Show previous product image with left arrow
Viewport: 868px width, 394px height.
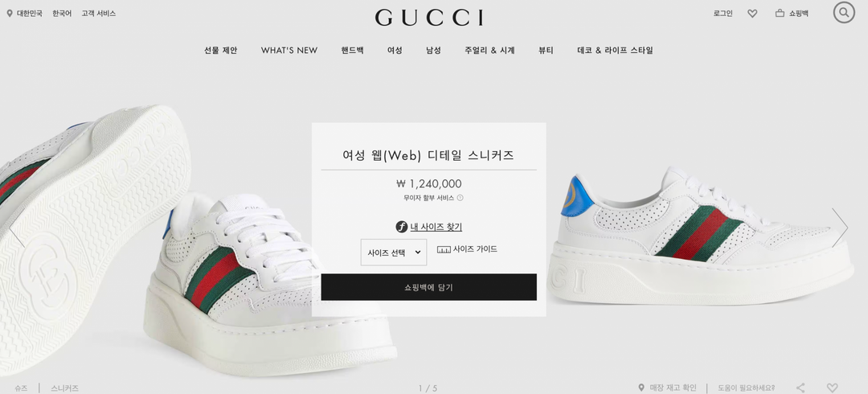click(17, 228)
